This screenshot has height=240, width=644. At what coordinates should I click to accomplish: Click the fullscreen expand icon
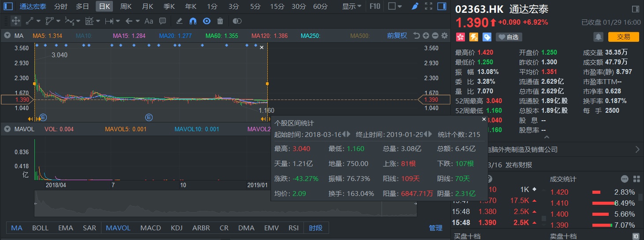428,7
